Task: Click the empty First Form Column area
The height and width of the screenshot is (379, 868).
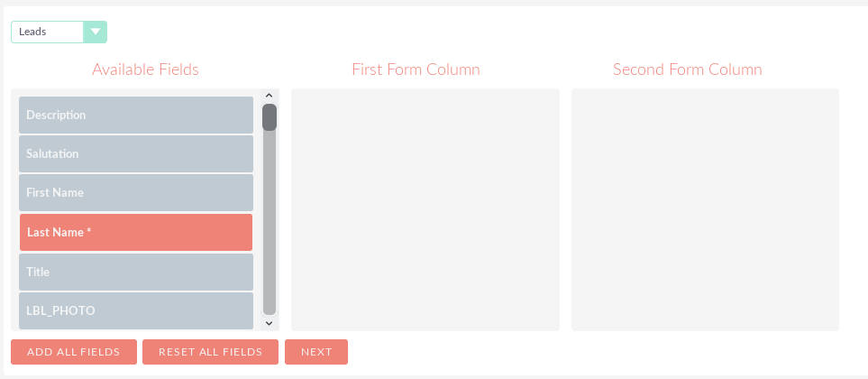Action: click(x=425, y=209)
